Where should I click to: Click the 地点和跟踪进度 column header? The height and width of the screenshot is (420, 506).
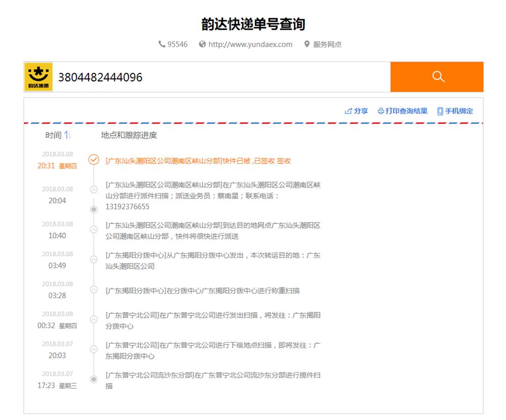tap(129, 135)
